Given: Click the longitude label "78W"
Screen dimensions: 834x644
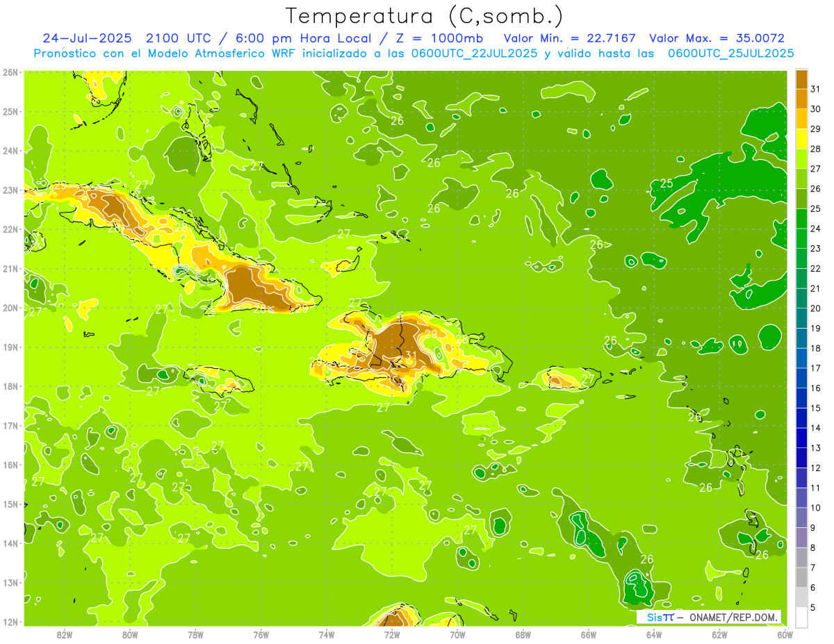Looking at the screenshot, I should tap(195, 634).
